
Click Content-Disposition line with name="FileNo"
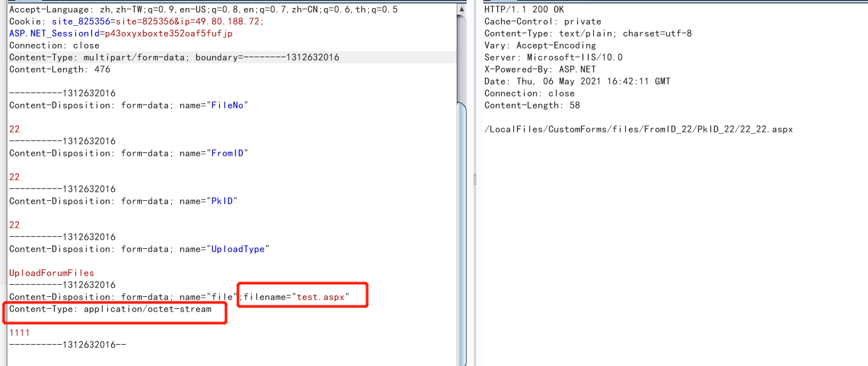click(x=129, y=105)
